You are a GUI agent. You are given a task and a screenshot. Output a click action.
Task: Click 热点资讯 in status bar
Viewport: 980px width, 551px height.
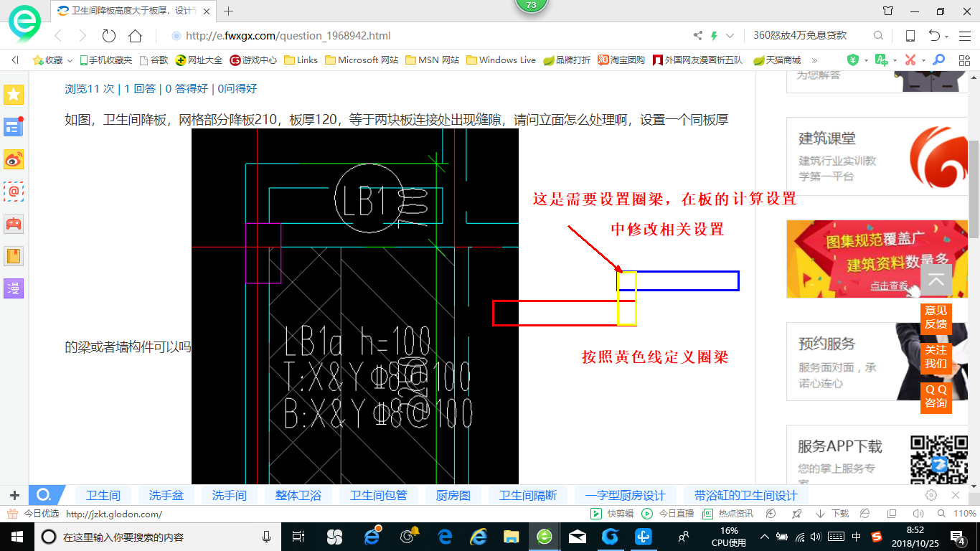[x=728, y=514]
